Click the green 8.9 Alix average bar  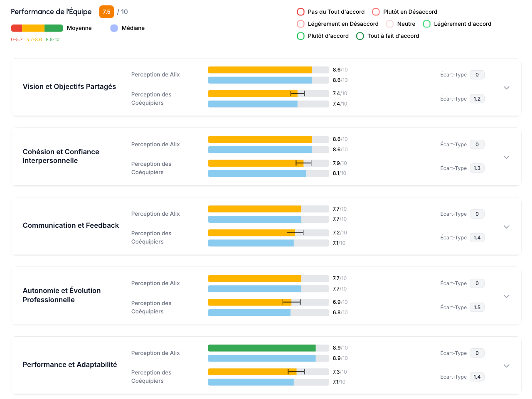coord(262,348)
